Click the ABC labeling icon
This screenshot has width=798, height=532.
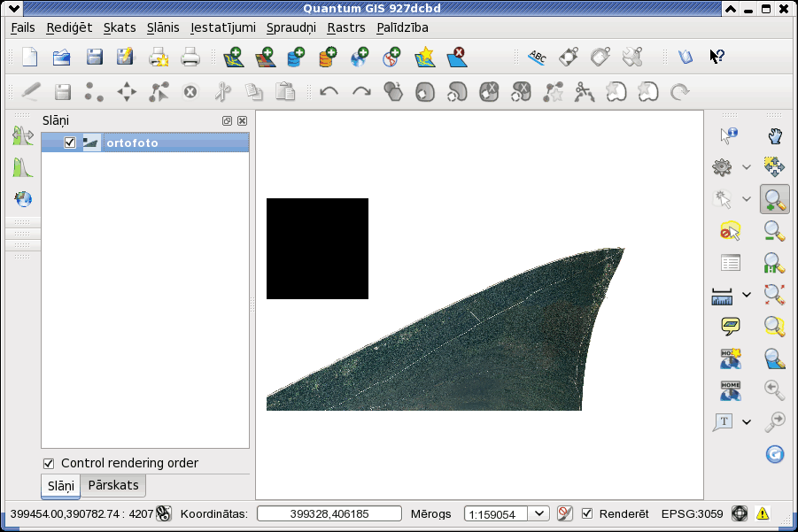coord(537,57)
